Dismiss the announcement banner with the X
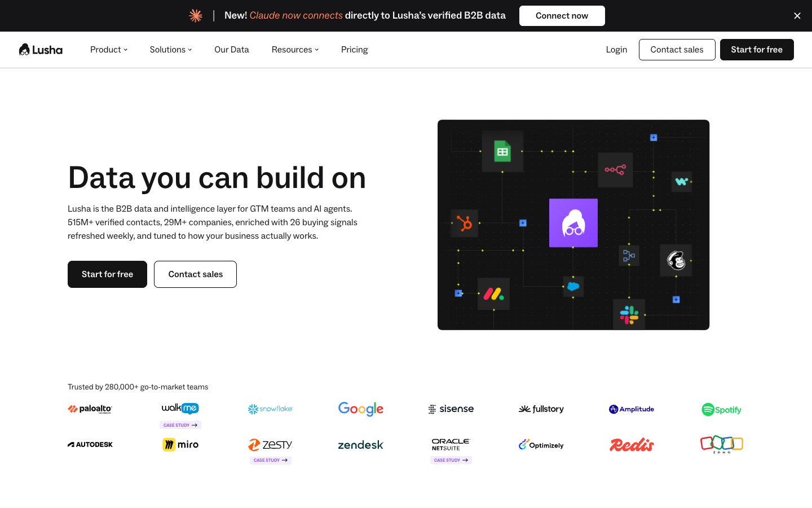 tap(797, 16)
